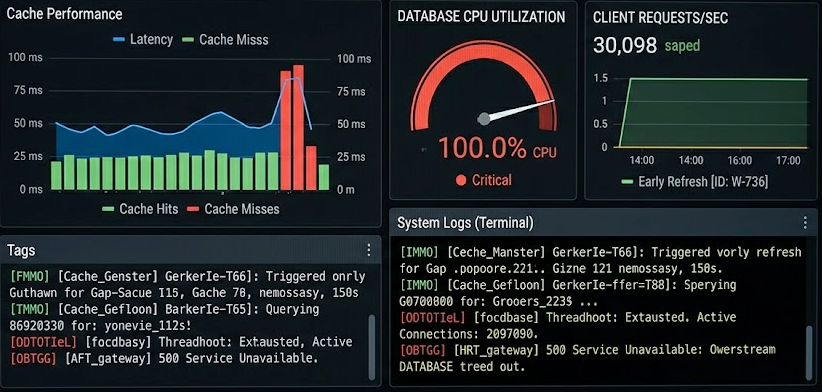
Task: Click the CPU gauge needle hub
Action: pyautogui.click(x=484, y=118)
